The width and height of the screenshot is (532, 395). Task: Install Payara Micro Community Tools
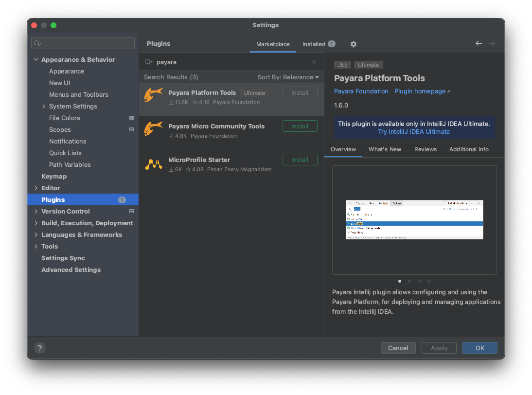pyautogui.click(x=300, y=126)
